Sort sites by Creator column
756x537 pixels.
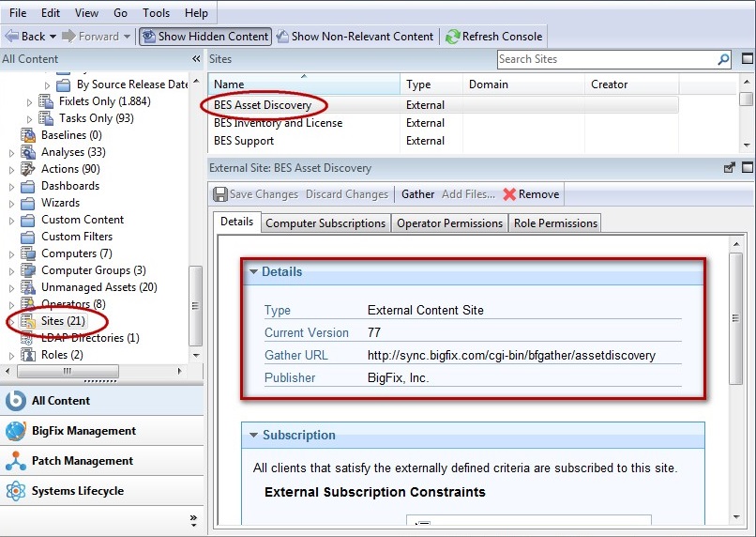click(631, 84)
